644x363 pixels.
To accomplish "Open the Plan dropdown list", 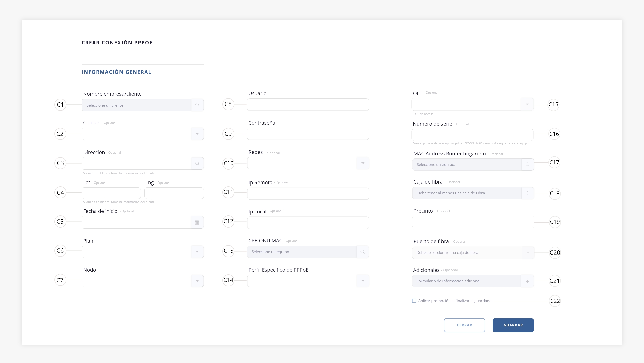I will pos(197,252).
